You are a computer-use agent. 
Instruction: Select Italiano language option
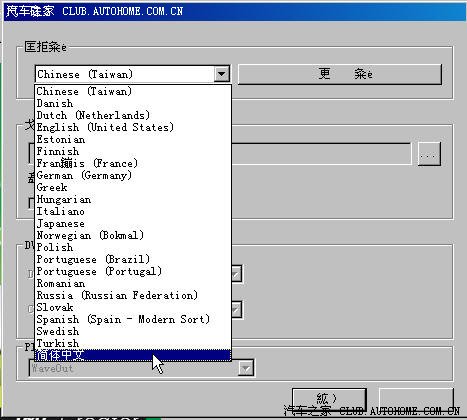(133, 211)
